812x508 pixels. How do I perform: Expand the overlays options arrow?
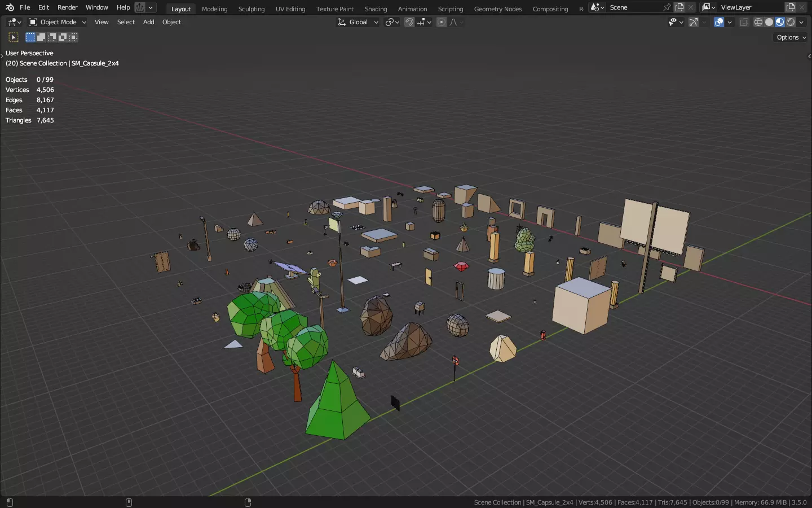(730, 22)
